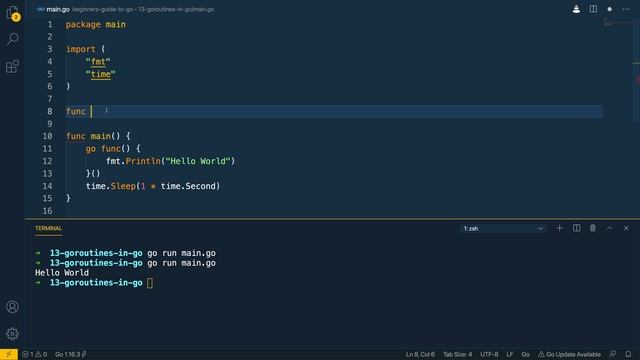This screenshot has height=360, width=640.
Task: Click 'import (' on line 3
Action: point(85,49)
